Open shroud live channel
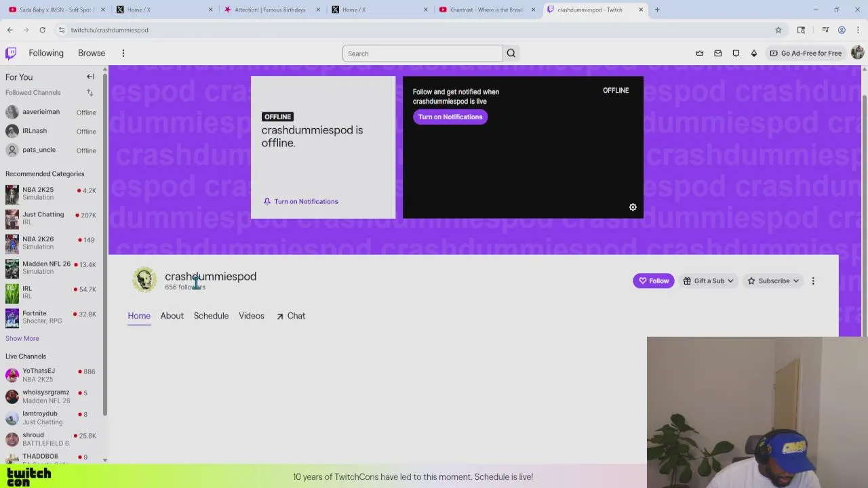This screenshot has height=488, width=868. [51, 439]
